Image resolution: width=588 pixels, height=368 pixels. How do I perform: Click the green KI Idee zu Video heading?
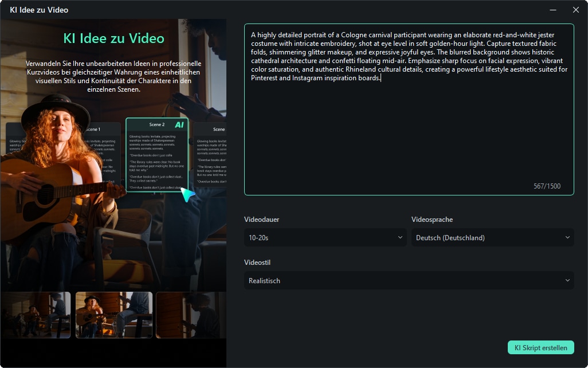pos(113,38)
